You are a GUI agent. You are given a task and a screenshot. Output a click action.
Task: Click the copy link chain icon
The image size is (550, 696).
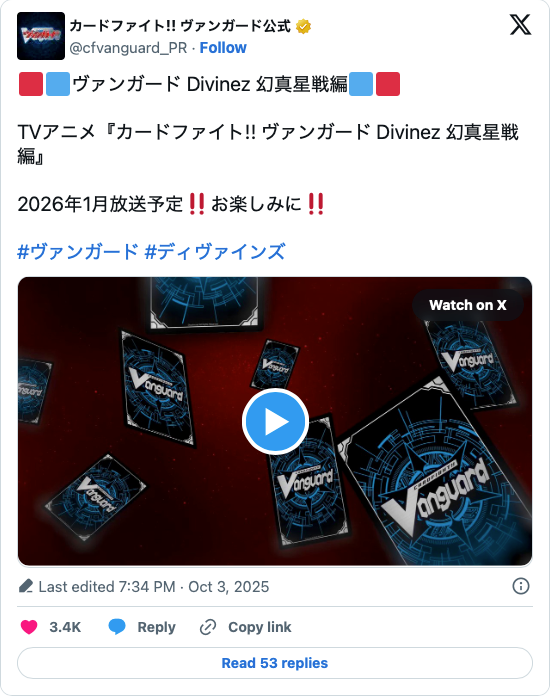(x=208, y=627)
